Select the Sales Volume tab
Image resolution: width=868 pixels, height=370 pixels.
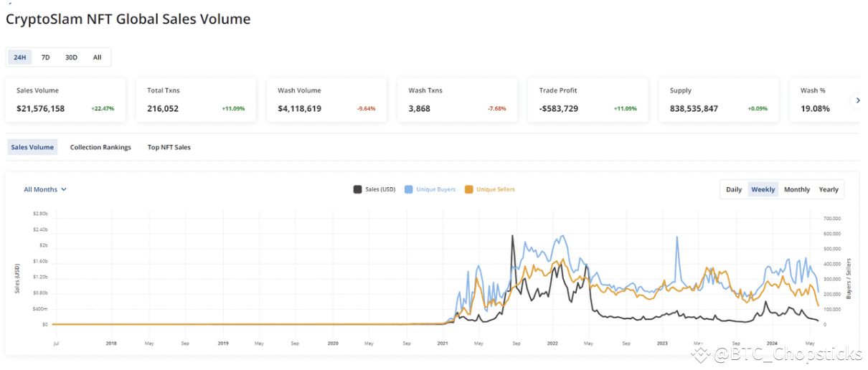(x=32, y=147)
